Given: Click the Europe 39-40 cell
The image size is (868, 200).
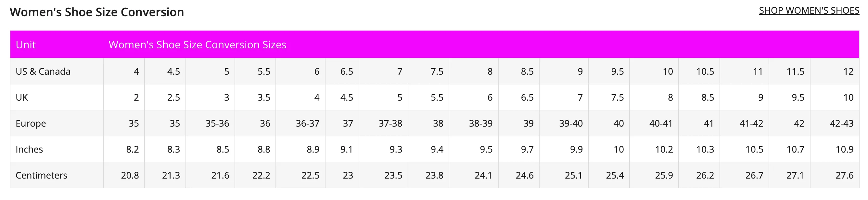Looking at the screenshot, I should pos(564,123).
